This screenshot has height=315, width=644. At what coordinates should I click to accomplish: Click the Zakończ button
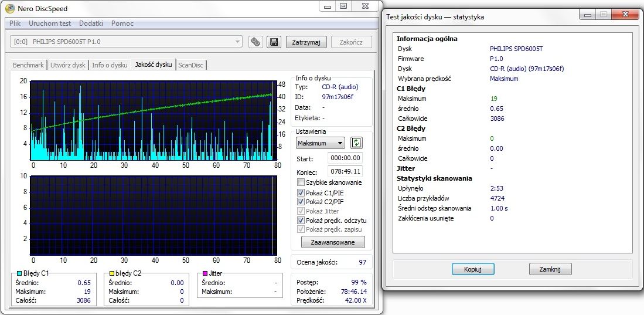[x=351, y=42]
